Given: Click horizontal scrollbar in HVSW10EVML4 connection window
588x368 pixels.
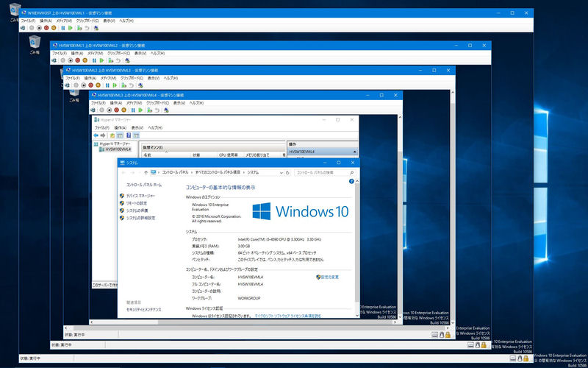Looking at the screenshot, I should click(244, 322).
